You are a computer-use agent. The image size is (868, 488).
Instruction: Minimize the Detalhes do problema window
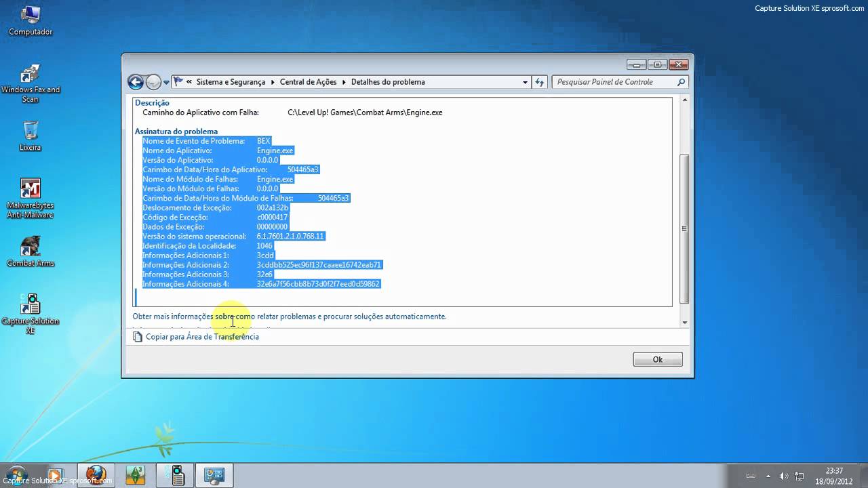click(636, 65)
